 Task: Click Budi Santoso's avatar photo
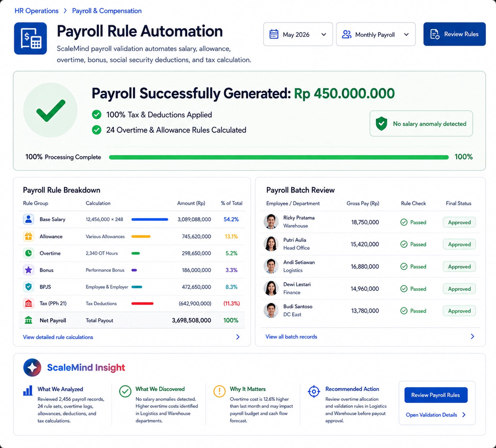coord(271,310)
